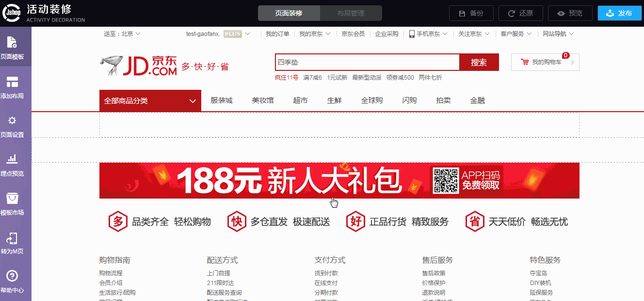The image size is (644, 301).
Task: Click the 手机京东 phone icon
Action: coord(412,34)
